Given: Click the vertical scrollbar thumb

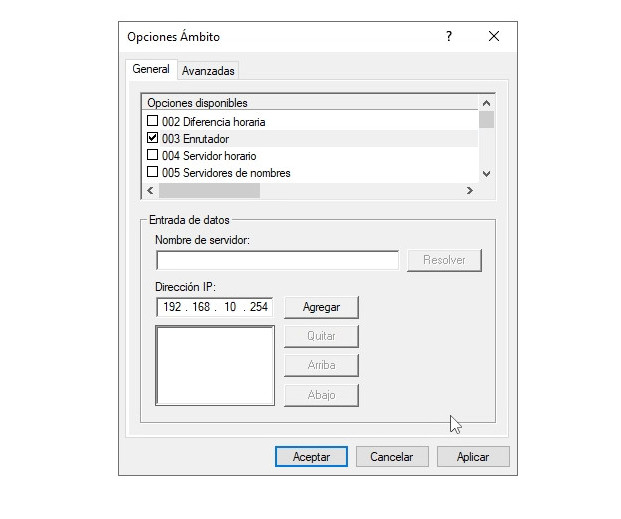Looking at the screenshot, I should (x=486, y=120).
